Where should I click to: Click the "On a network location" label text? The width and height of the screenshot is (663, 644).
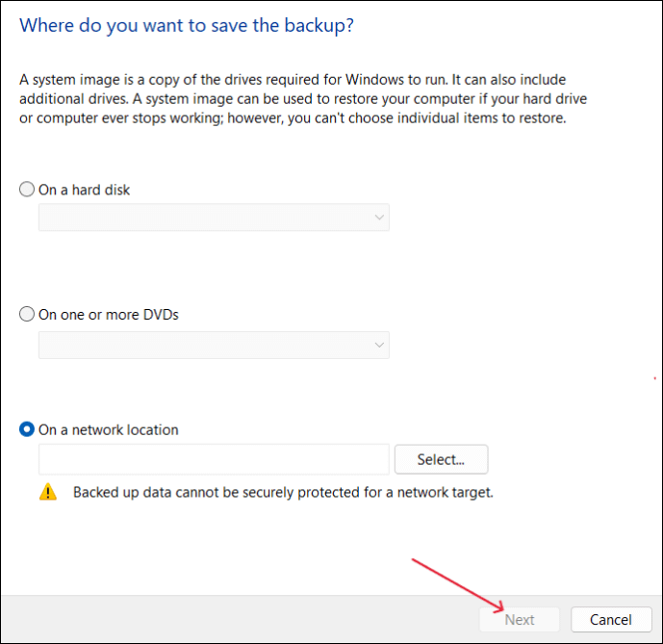(x=109, y=430)
